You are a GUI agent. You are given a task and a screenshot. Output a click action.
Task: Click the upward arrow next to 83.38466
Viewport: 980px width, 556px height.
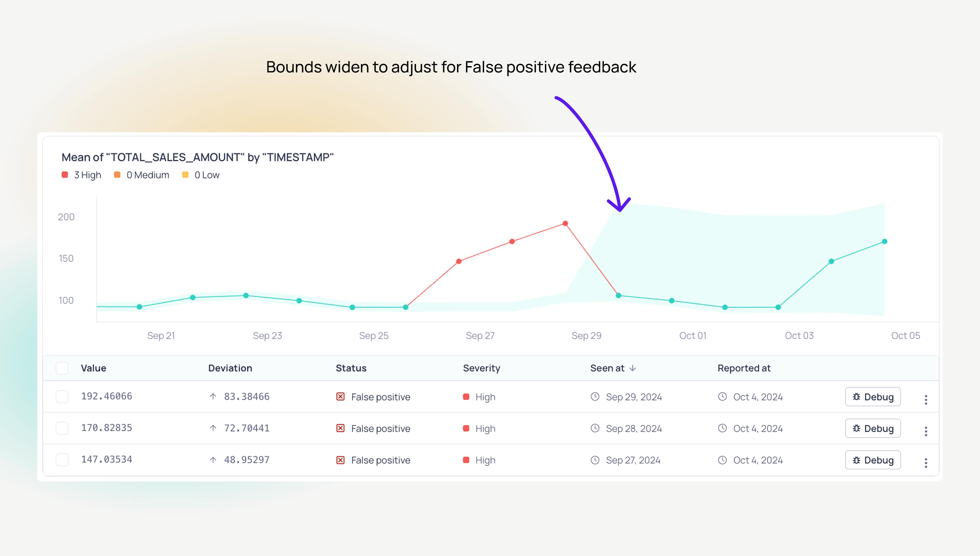pyautogui.click(x=213, y=397)
